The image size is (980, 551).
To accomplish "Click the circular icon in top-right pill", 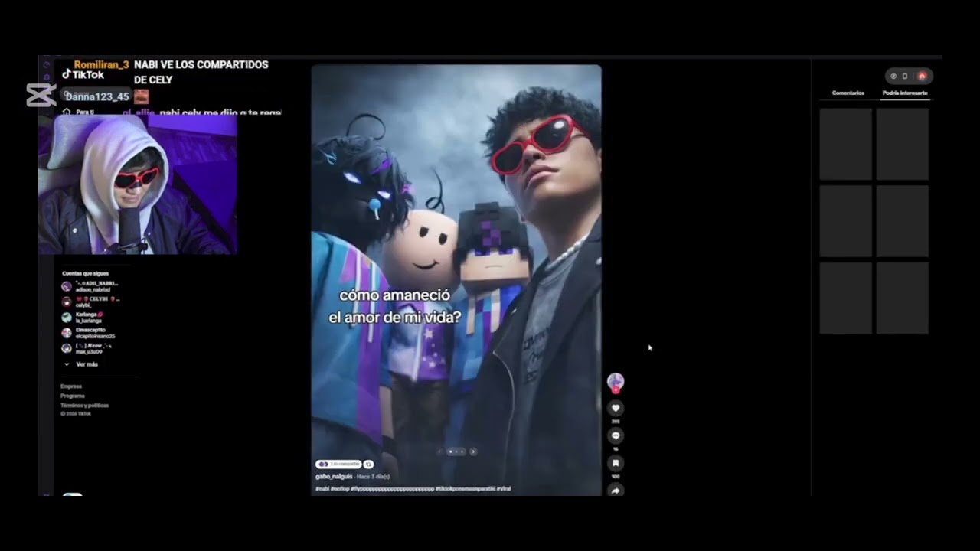I will tap(893, 76).
